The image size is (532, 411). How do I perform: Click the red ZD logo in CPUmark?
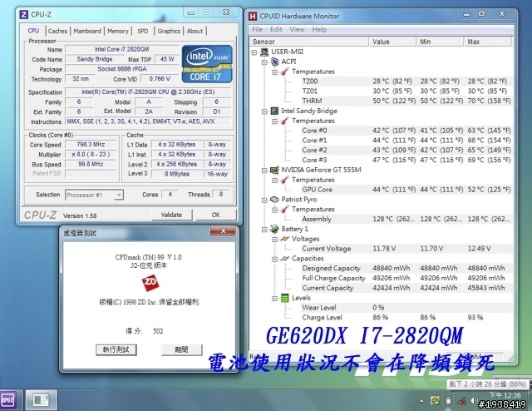pos(150,283)
